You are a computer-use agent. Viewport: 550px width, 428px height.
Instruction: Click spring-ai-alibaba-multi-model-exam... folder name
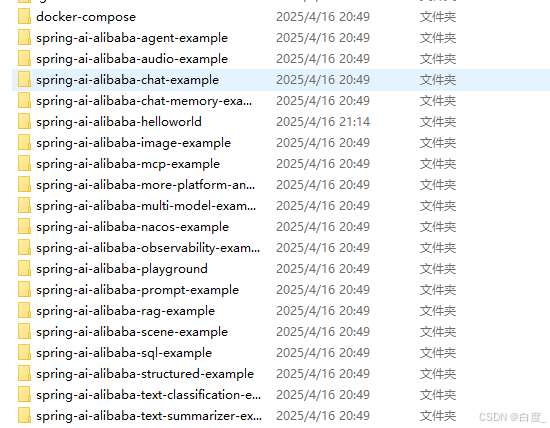click(x=146, y=206)
